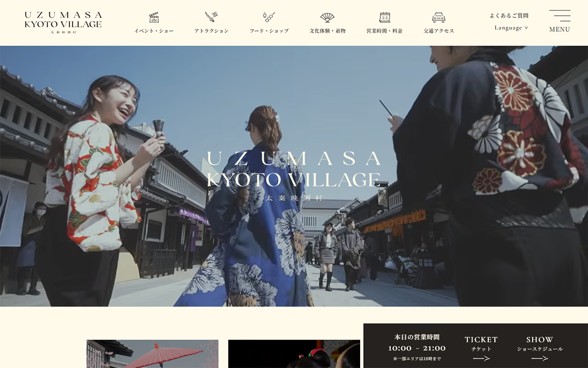Open the アトラクション menu item
The image size is (588, 368).
[x=211, y=31]
